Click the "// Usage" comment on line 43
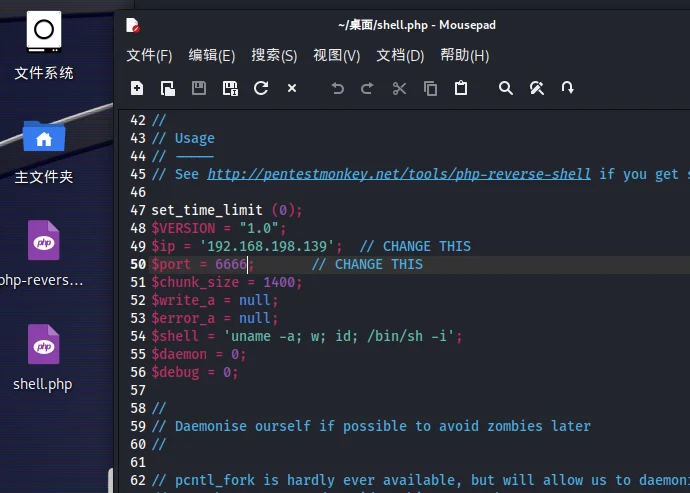The image size is (690, 493). pos(183,138)
